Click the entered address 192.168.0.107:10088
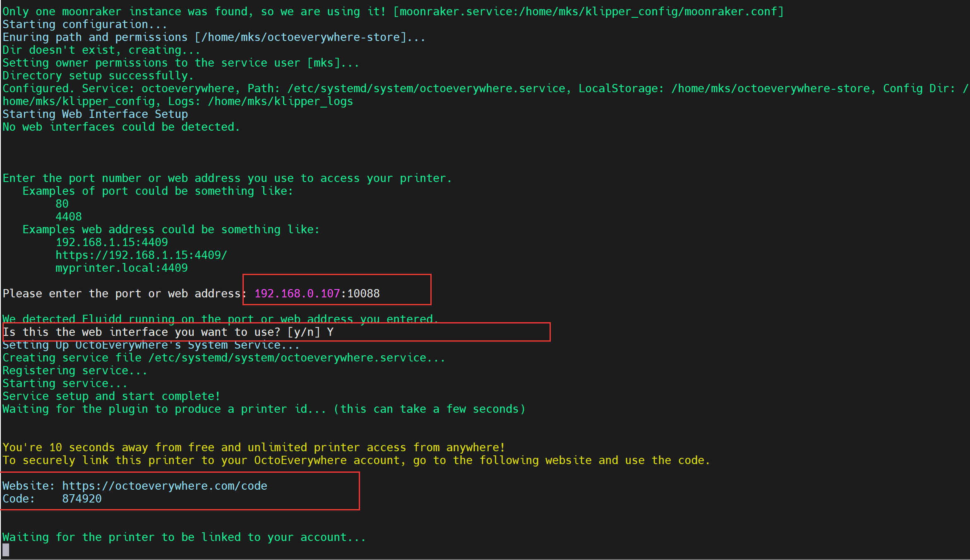 317,294
